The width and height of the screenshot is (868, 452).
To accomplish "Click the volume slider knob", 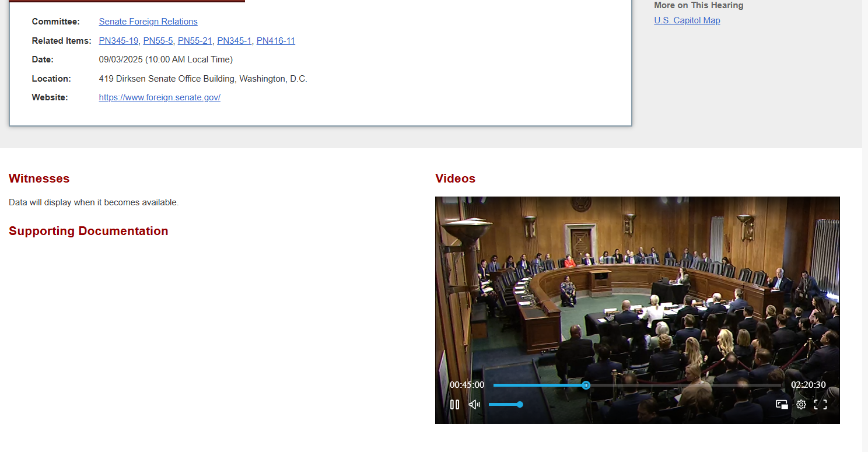I will [x=520, y=405].
